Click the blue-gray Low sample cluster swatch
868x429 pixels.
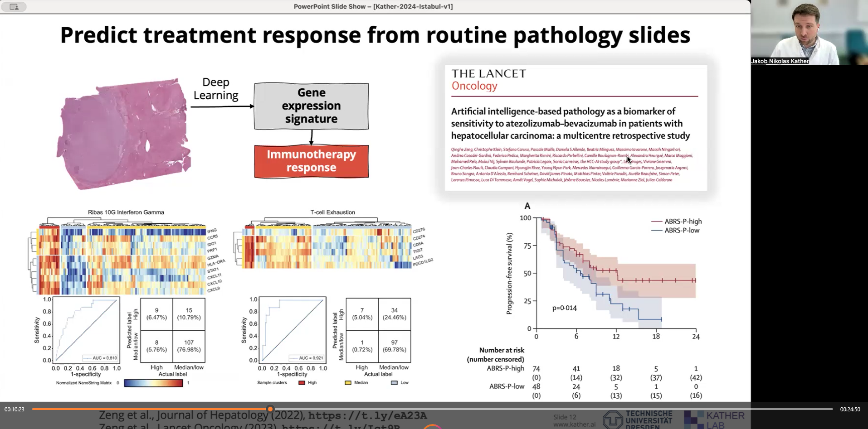395,383
